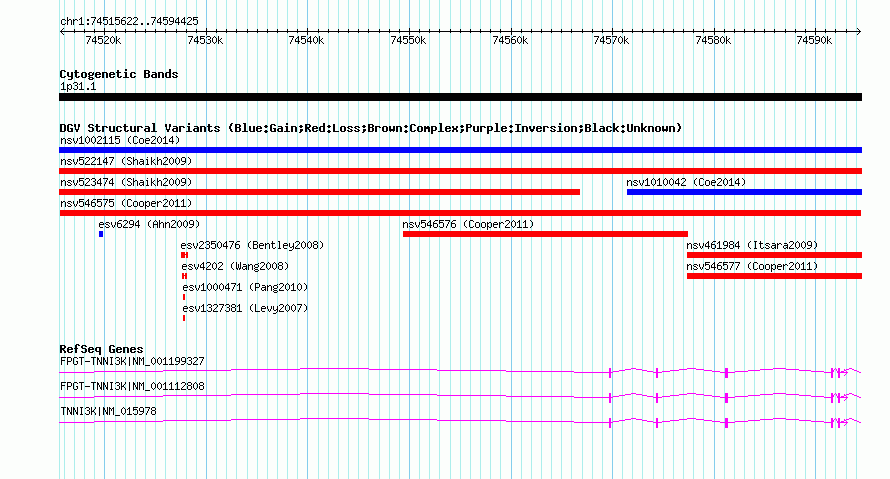Open the esv1327381 (Levy2007) label

(245, 308)
